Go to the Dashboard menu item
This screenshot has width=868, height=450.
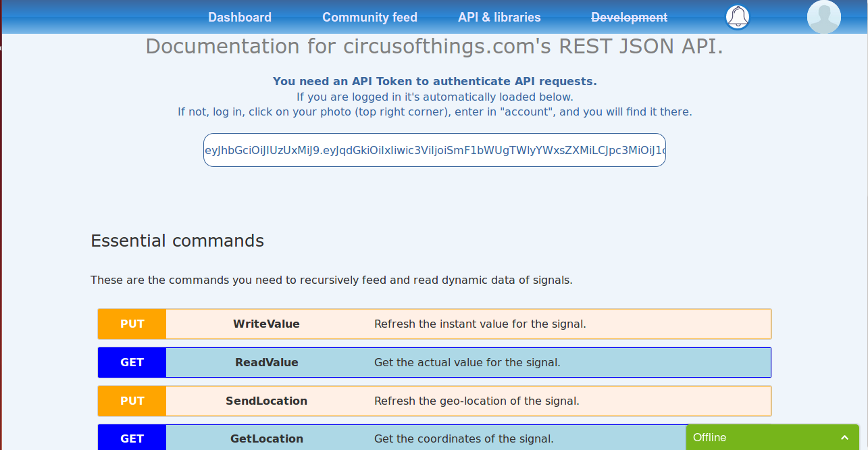(x=240, y=18)
